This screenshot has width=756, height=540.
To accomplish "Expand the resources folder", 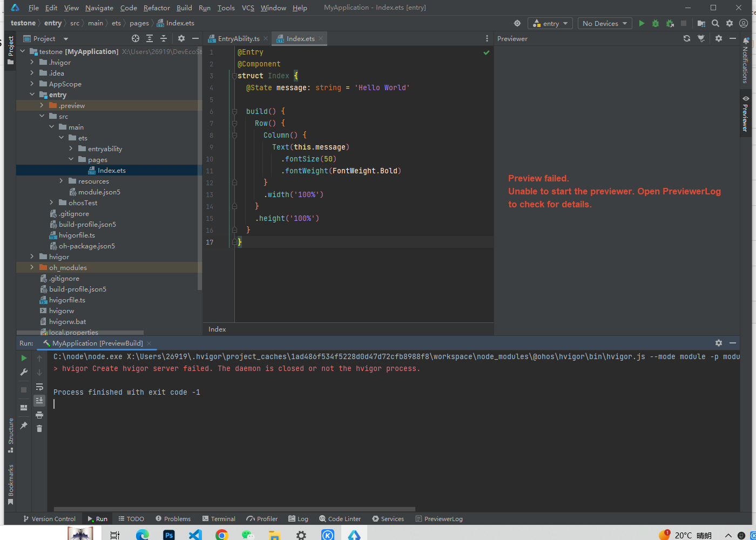I will [x=61, y=181].
